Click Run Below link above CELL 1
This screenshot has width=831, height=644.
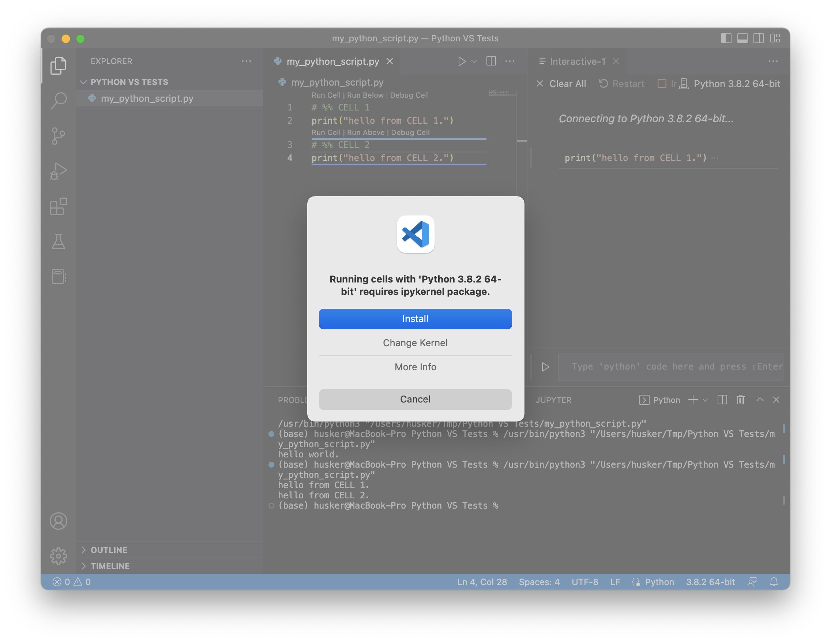pyautogui.click(x=365, y=95)
